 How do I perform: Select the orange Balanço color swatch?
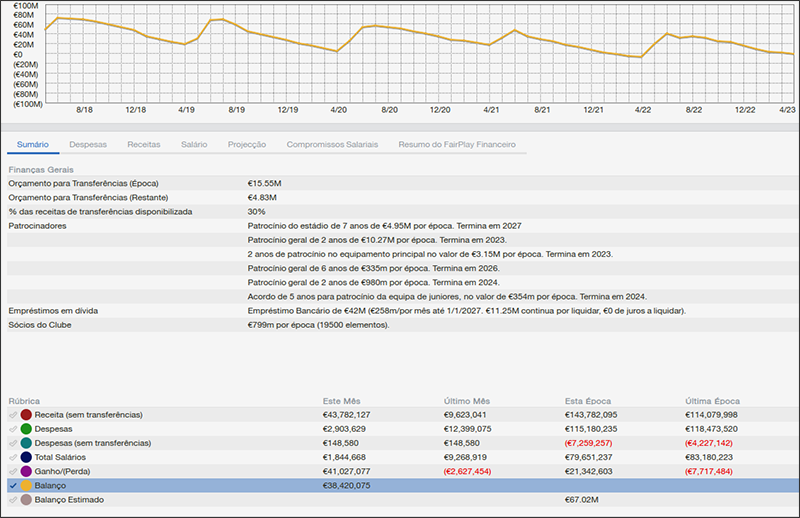pos(26,485)
